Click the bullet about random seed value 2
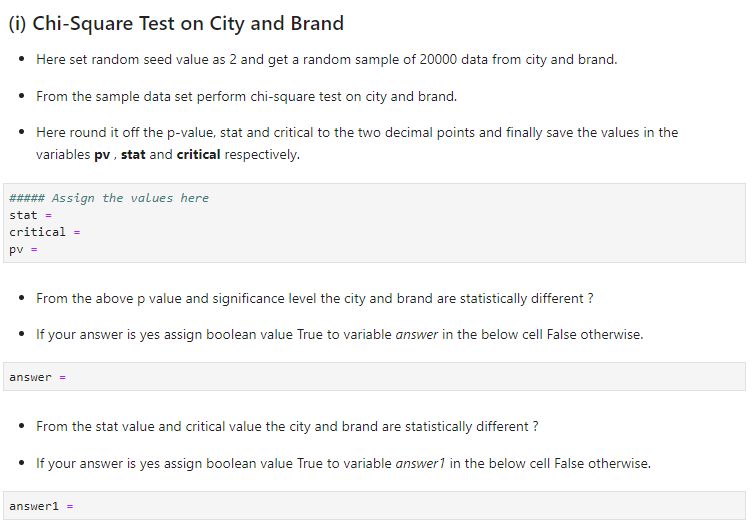This screenshot has width=754, height=525. [326, 60]
